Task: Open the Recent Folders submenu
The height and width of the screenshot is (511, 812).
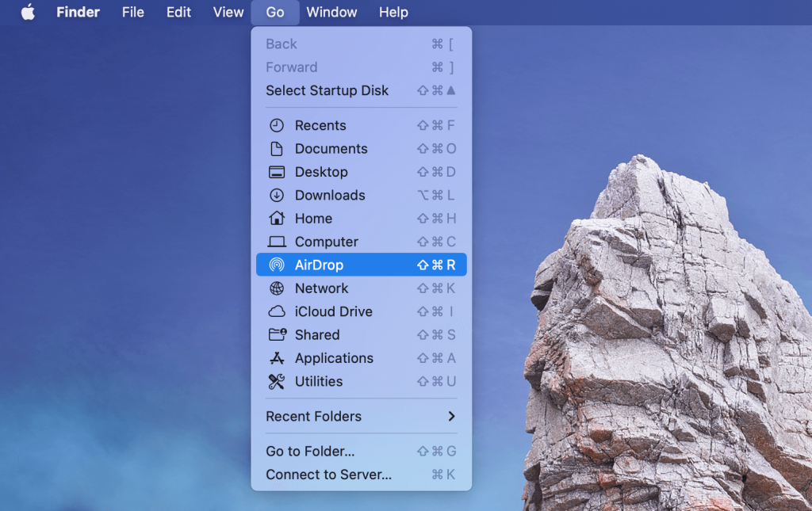Action: (362, 417)
